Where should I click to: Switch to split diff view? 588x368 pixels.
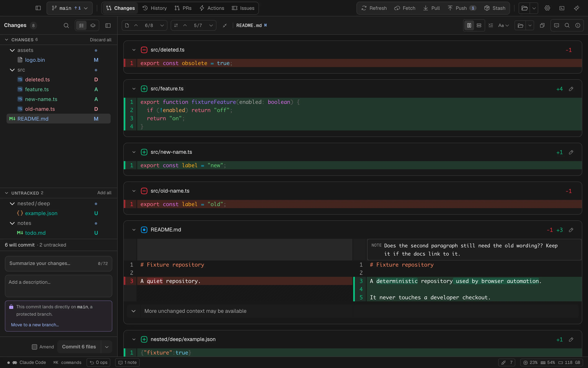[469, 25]
